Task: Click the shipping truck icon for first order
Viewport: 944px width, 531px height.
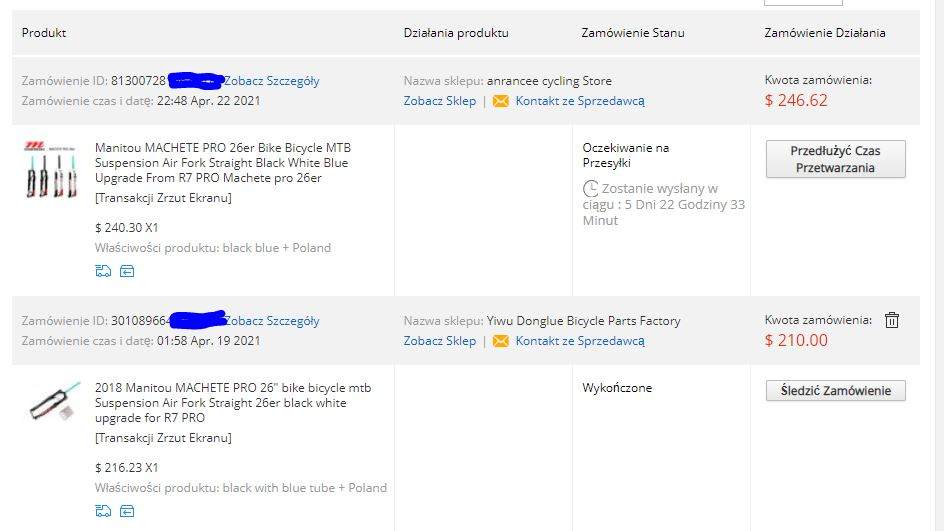Action: [103, 271]
